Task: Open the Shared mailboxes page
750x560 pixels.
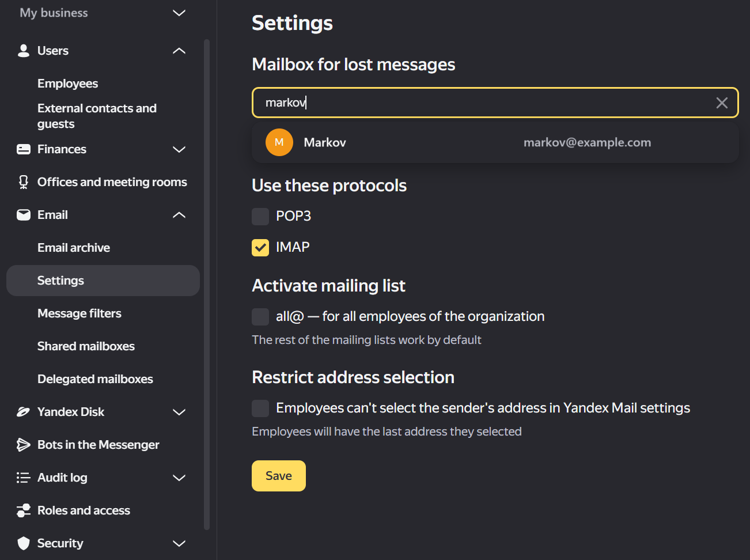Action: point(86,346)
